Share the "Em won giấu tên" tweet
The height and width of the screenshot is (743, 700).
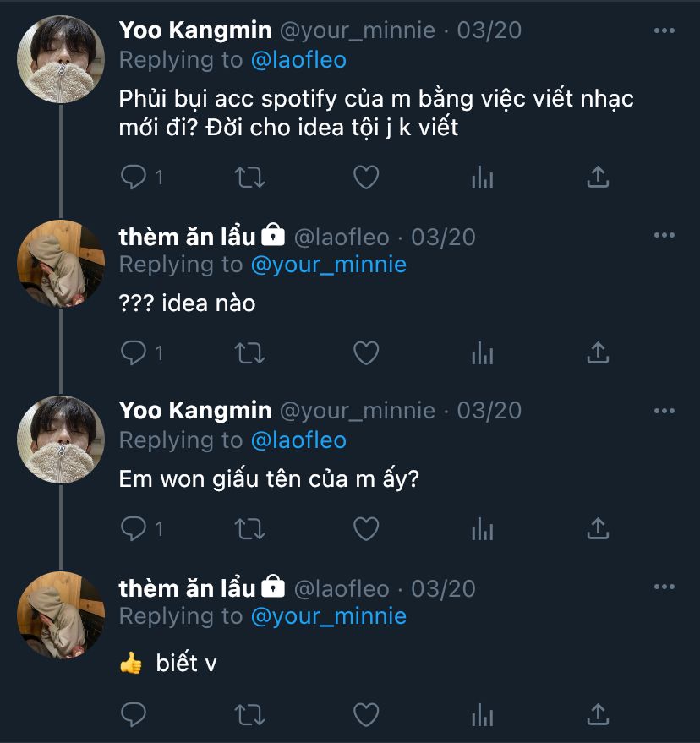pos(598,528)
